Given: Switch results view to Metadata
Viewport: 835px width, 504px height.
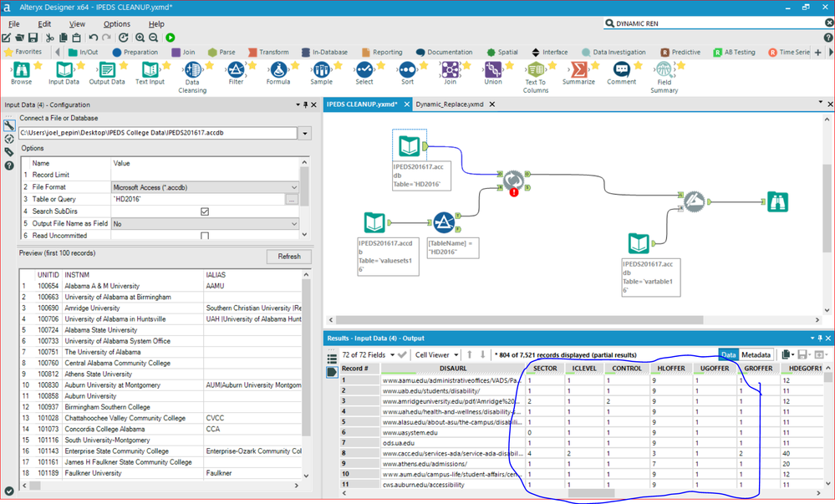Looking at the screenshot, I should (x=756, y=355).
